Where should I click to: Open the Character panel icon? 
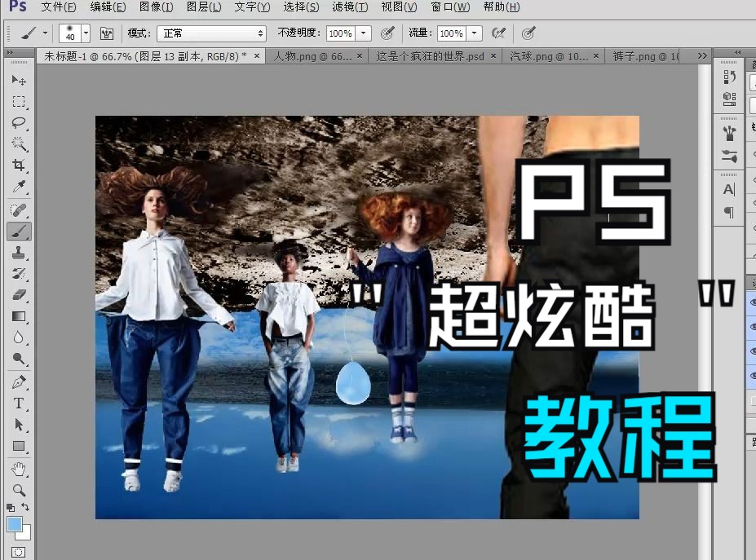(x=729, y=189)
